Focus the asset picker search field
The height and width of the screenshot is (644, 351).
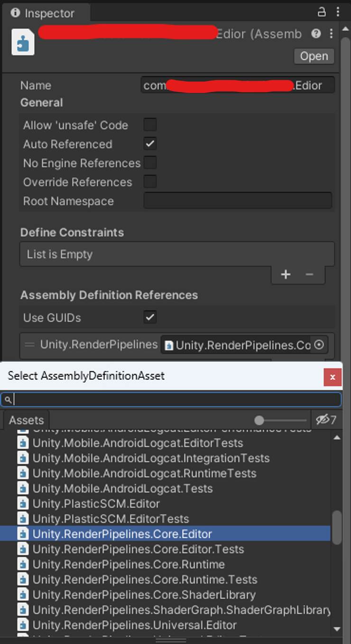tap(171, 400)
